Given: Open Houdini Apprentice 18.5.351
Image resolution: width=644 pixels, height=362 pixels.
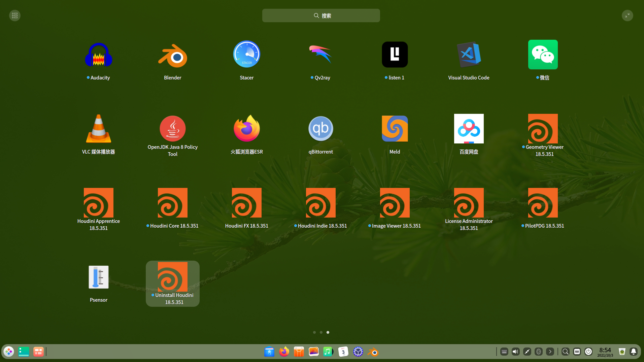Looking at the screenshot, I should coord(98,203).
